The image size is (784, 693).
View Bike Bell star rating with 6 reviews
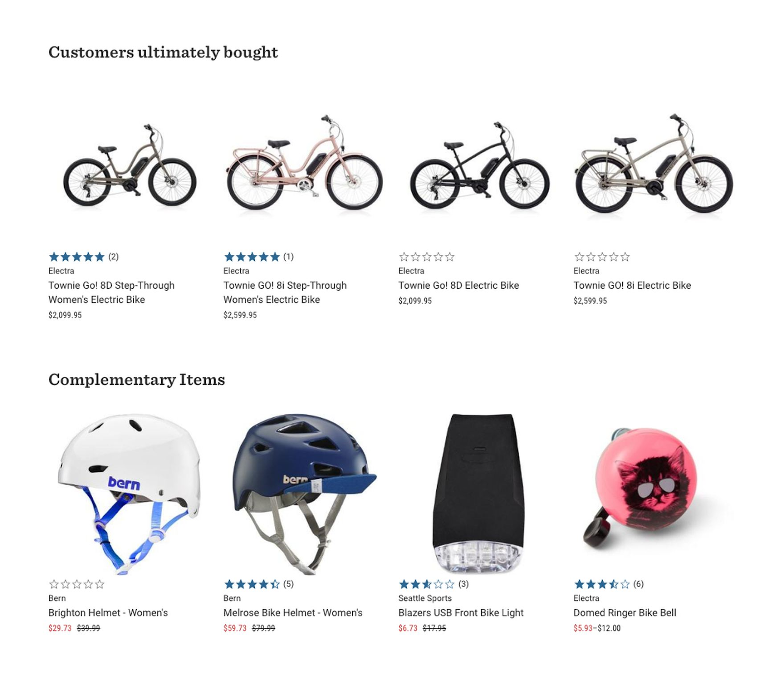click(609, 584)
